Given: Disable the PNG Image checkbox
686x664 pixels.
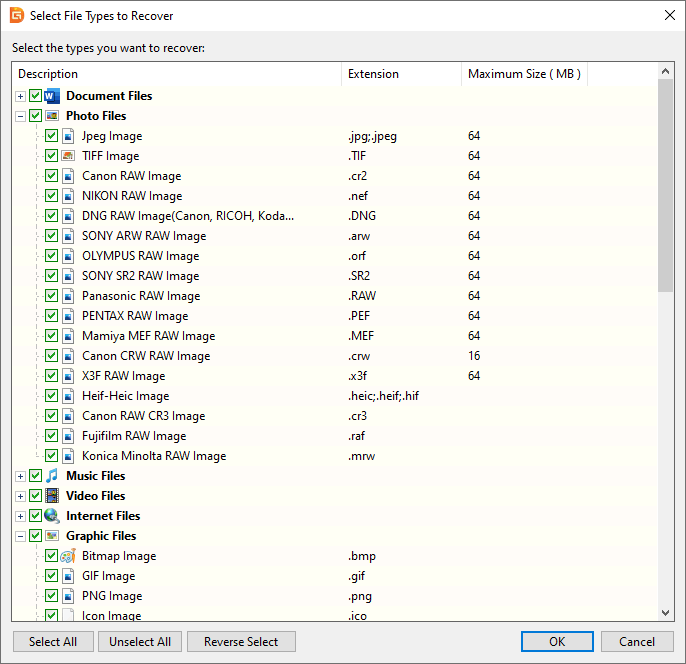Looking at the screenshot, I should (x=52, y=596).
